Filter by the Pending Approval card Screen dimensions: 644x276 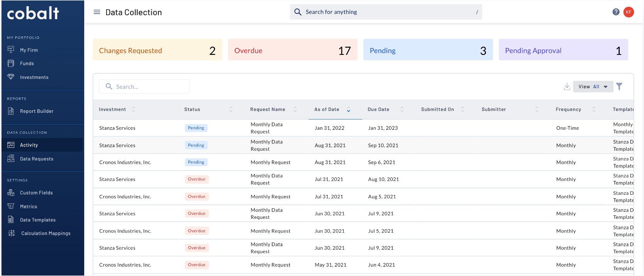coord(563,49)
